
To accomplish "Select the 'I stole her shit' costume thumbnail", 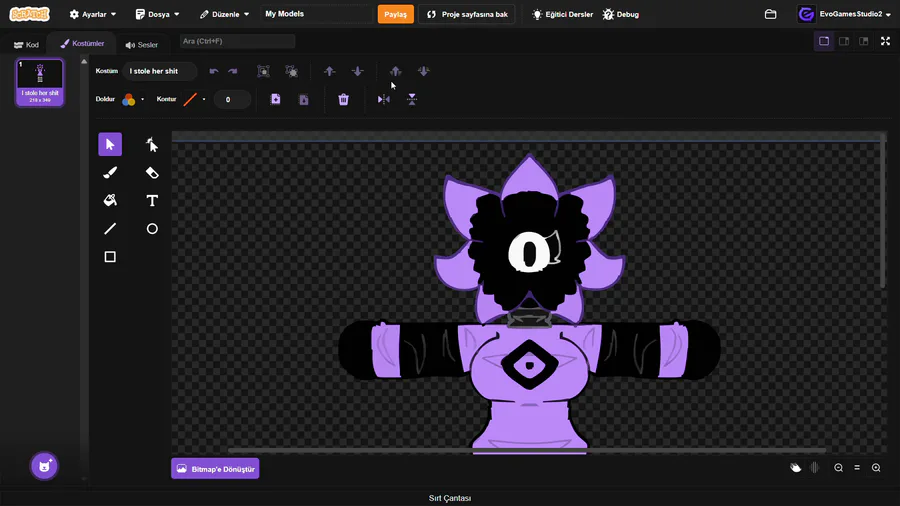I will point(40,83).
